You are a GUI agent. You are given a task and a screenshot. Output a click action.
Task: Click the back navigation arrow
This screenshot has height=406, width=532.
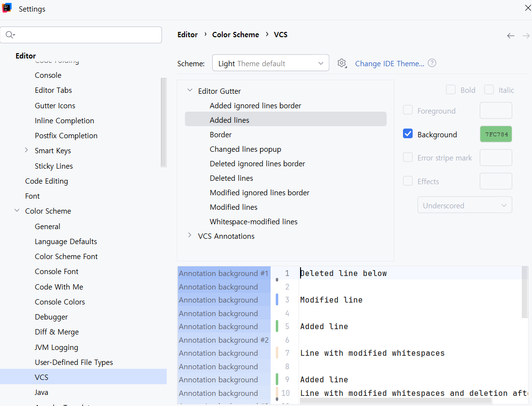click(x=510, y=36)
